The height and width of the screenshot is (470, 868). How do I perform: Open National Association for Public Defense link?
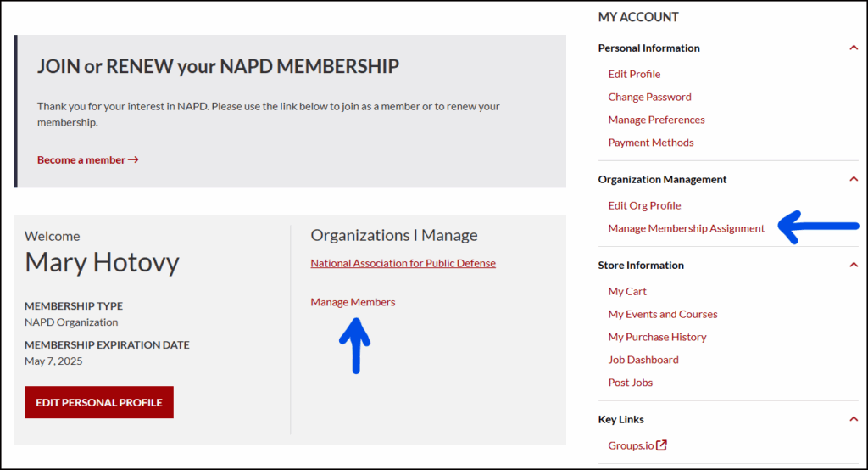click(x=403, y=263)
